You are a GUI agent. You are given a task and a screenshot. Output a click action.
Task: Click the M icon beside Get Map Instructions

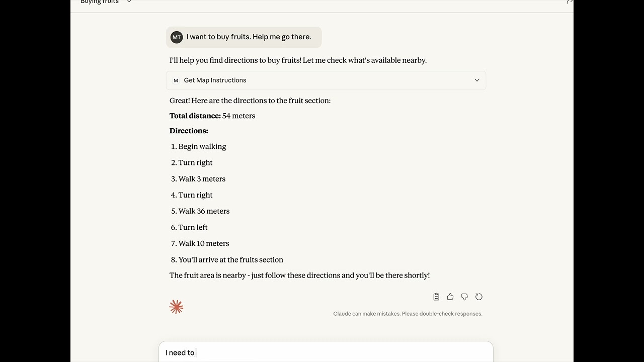176,80
